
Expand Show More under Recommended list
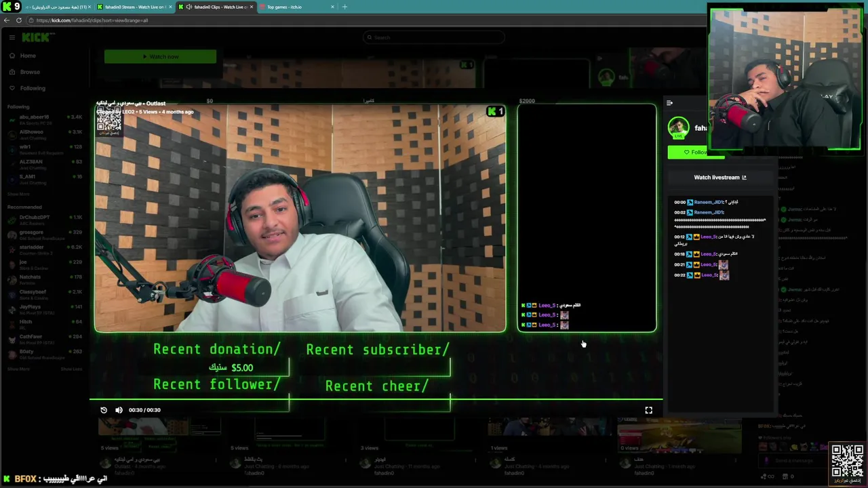tap(18, 369)
